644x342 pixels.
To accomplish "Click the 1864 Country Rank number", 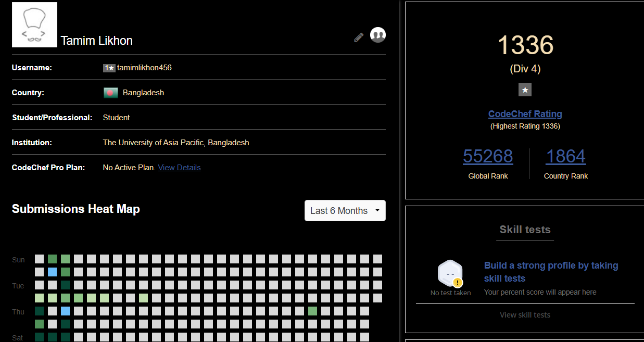I will pos(565,156).
